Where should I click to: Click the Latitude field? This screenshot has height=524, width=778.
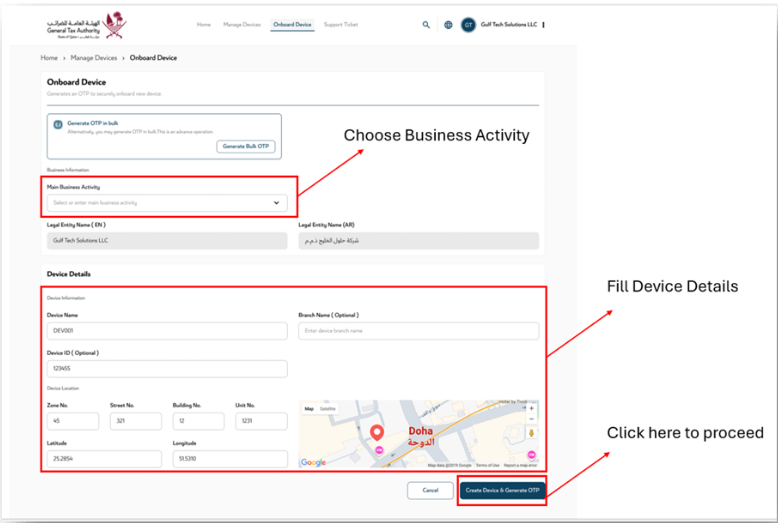pos(104,459)
